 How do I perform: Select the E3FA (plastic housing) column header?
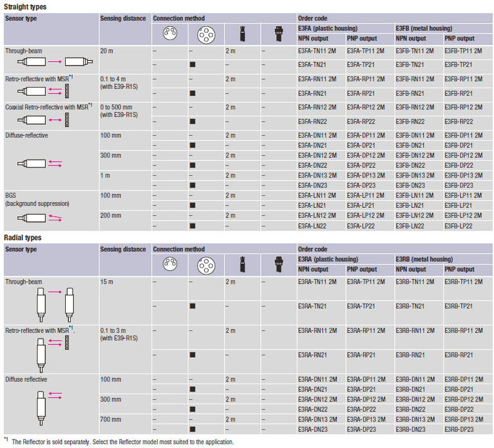pos(328,28)
